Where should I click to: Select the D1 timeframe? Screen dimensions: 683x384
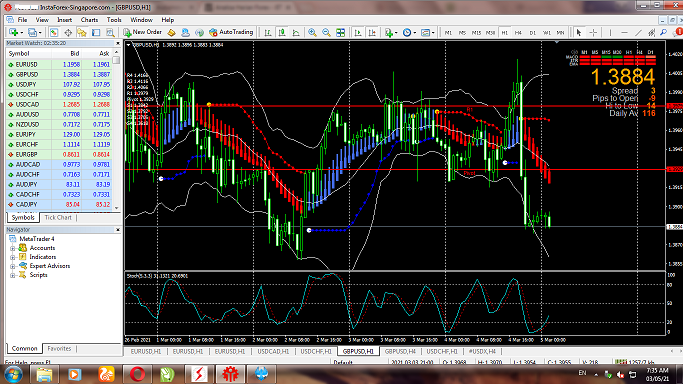pos(532,33)
